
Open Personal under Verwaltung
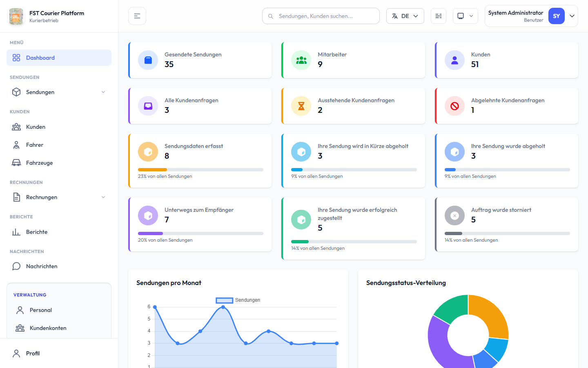[x=59, y=310]
